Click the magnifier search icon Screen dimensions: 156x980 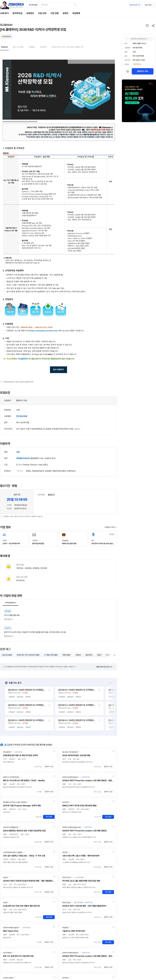click(x=76, y=5)
